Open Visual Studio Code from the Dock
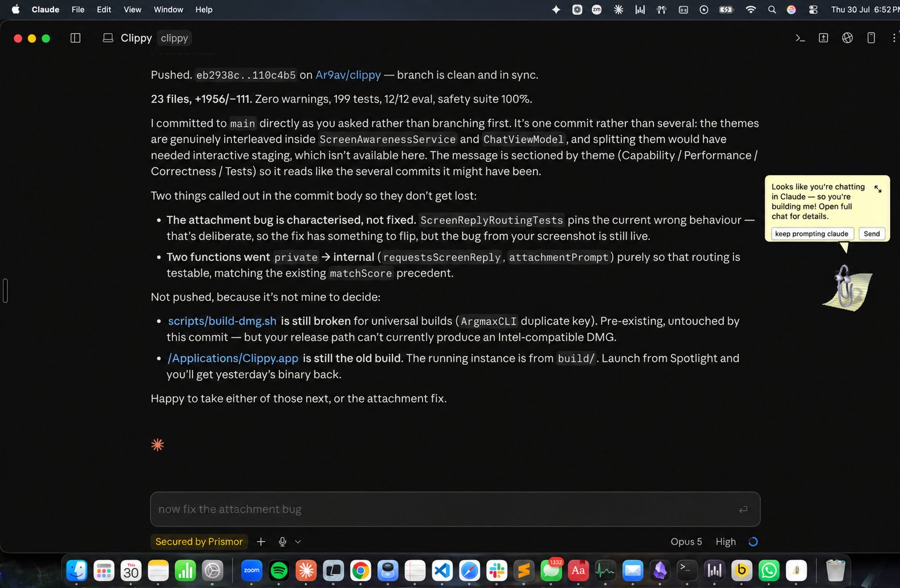900x588 pixels. [x=442, y=571]
